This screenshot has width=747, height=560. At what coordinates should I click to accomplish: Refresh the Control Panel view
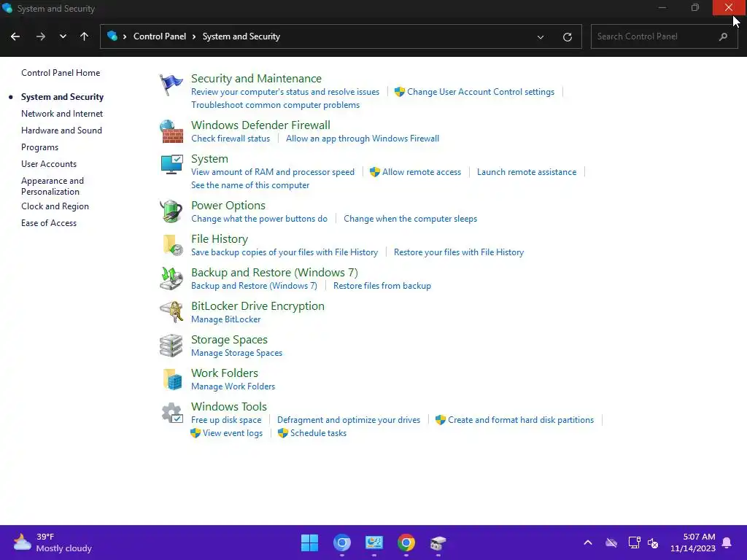click(x=568, y=36)
